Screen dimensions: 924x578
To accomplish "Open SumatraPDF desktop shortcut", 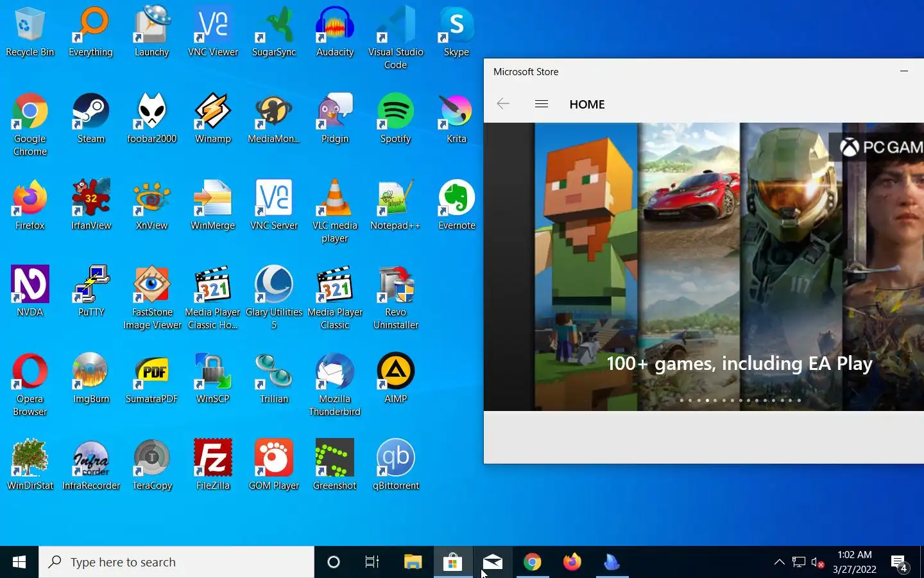I will pyautogui.click(x=151, y=380).
